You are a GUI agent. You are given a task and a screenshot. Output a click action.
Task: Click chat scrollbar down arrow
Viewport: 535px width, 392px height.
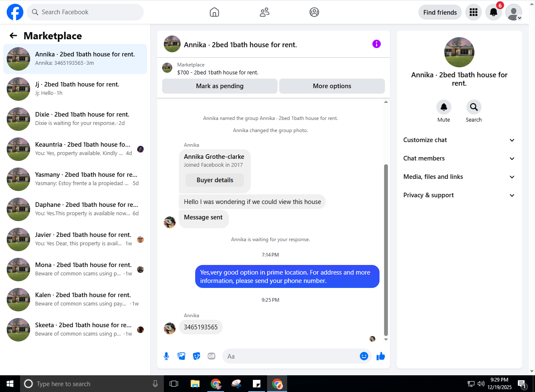point(386,339)
